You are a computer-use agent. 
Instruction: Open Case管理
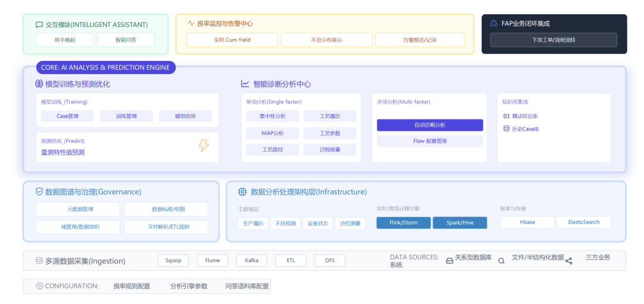tap(67, 116)
